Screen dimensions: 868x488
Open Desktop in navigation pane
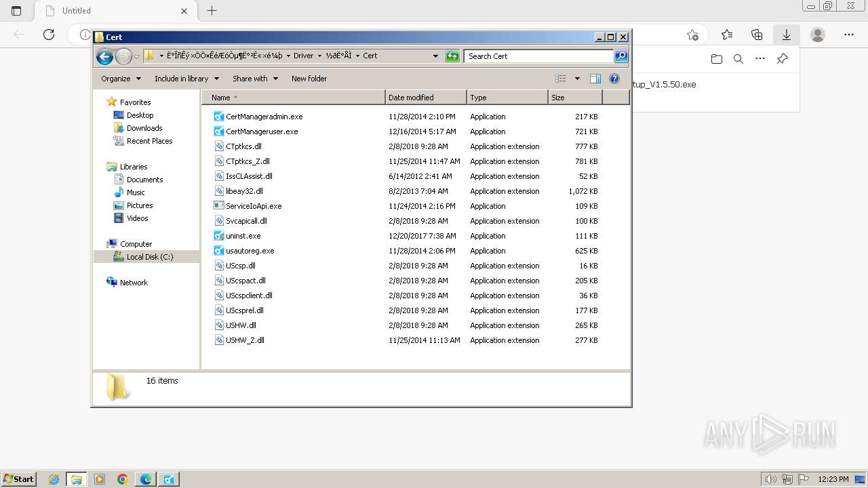(x=140, y=115)
